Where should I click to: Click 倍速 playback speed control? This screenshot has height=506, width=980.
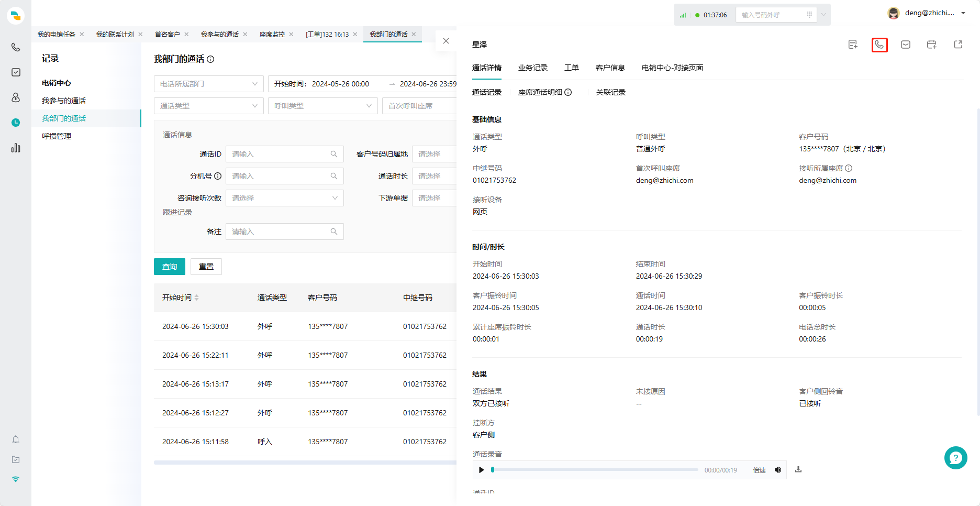click(759, 470)
